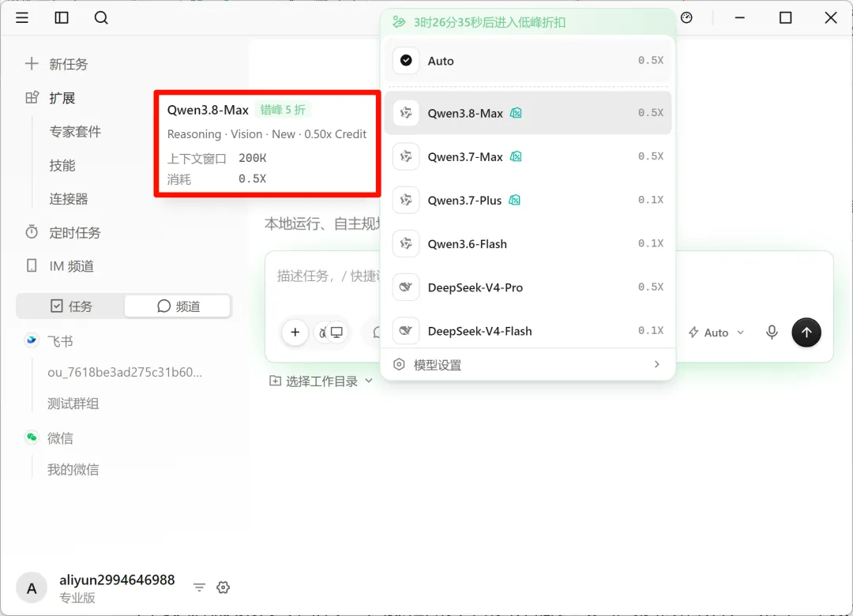Click the 描述任务 text input field
853x616 pixels.
pyautogui.click(x=328, y=276)
